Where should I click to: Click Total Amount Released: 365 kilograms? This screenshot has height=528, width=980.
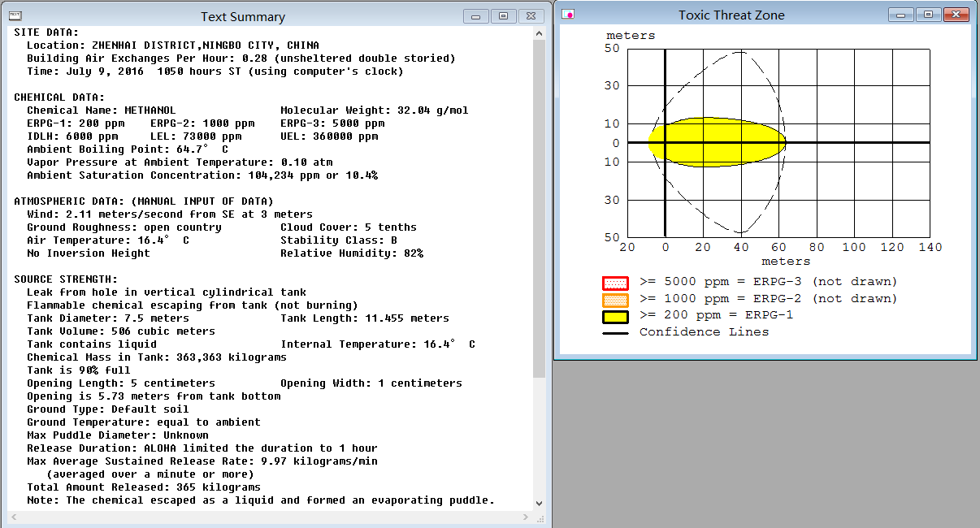[144, 487]
